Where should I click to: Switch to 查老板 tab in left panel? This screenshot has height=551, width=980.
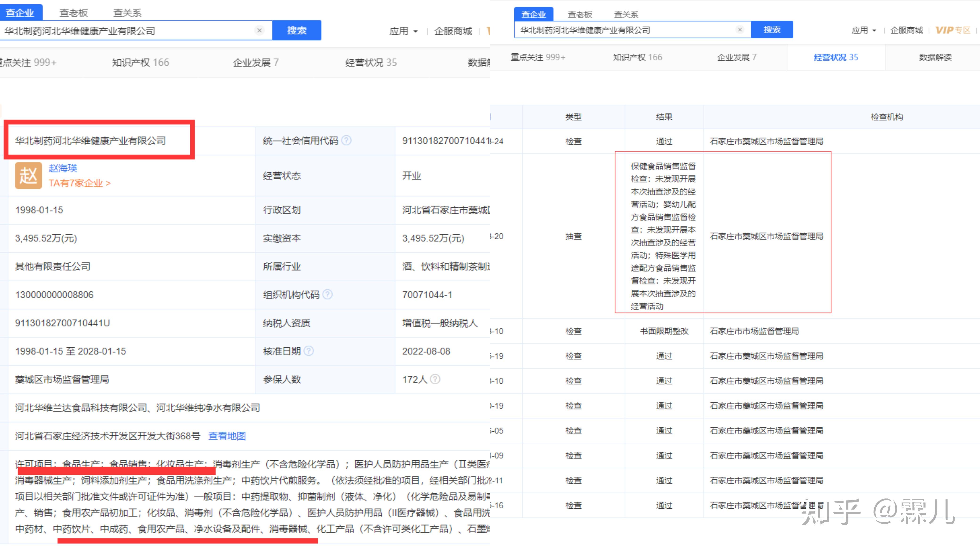(73, 13)
